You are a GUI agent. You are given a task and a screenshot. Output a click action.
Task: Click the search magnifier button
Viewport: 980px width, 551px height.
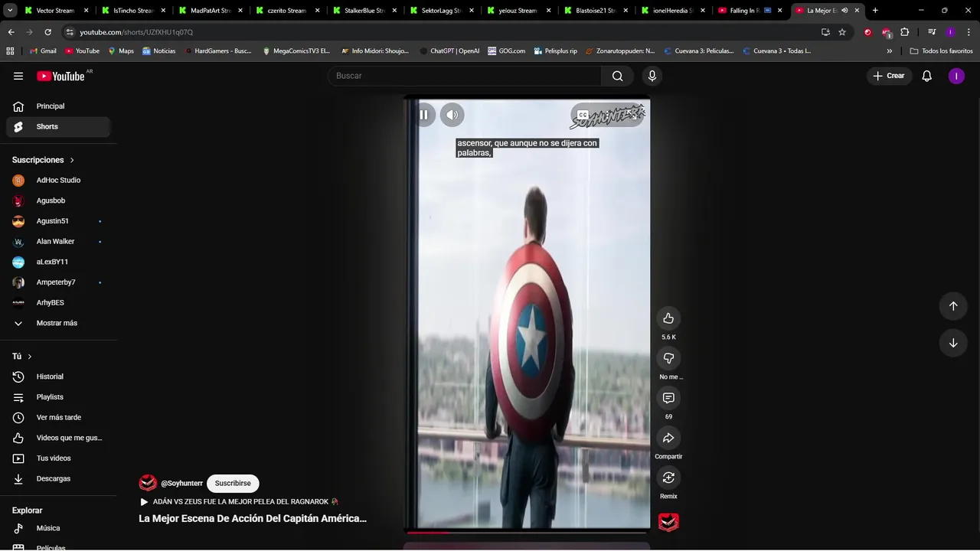tap(618, 76)
